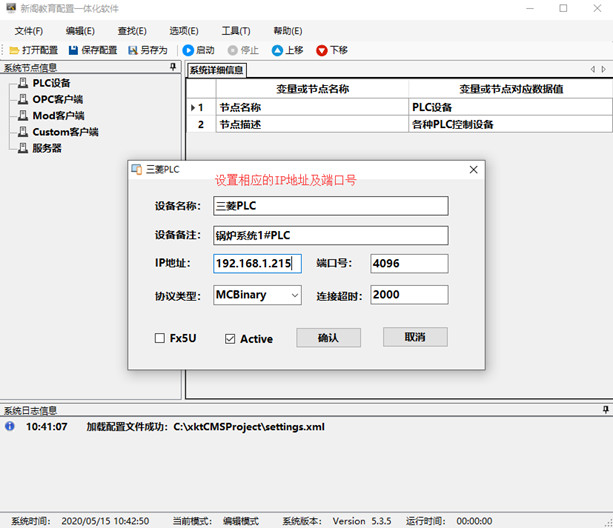Image resolution: width=613 pixels, height=528 pixels.
Task: Pin the 系统日志信息 panel
Action: click(606, 410)
